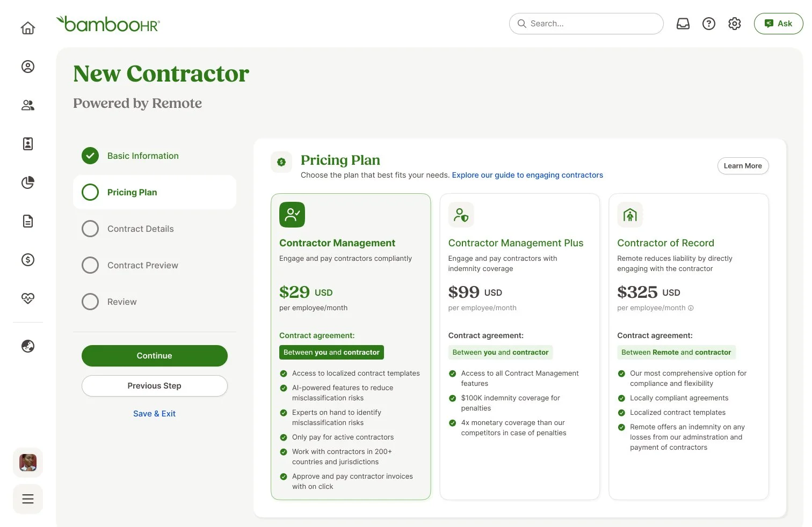Open the Payroll dollar icon in sidebar
Viewport: 812px width, 527px height.
tap(28, 260)
